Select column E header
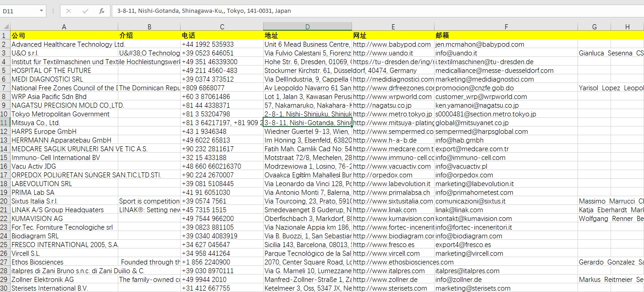This screenshot has width=644, height=292. [x=393, y=27]
